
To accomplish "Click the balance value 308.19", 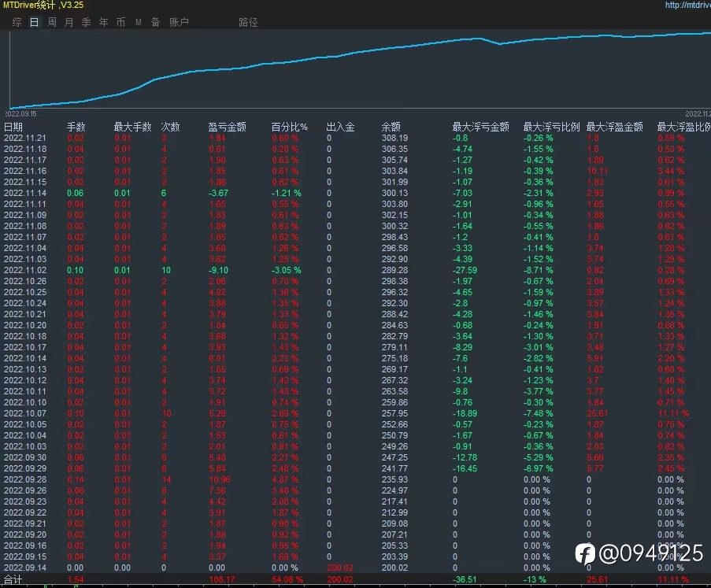I will (394, 138).
